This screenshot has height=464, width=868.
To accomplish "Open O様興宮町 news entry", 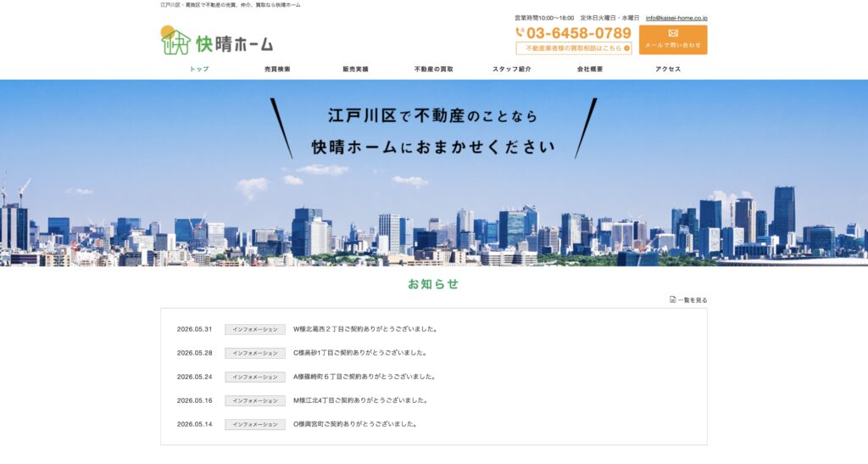I will click(355, 424).
